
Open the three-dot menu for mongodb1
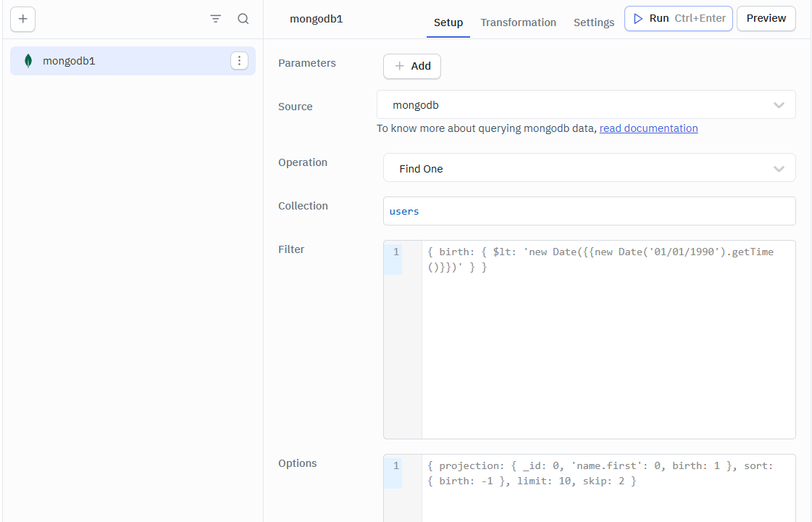click(x=239, y=61)
